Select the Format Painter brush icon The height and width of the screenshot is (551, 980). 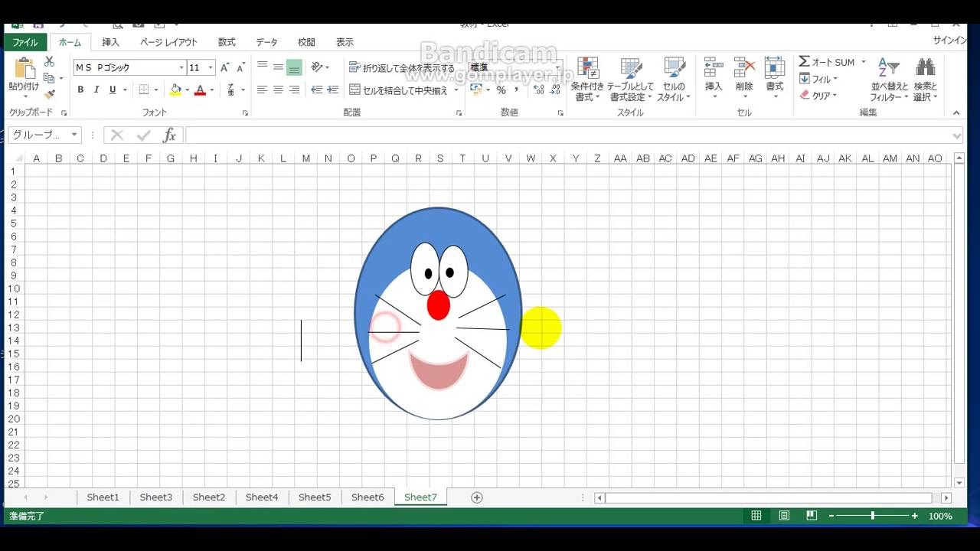[49, 95]
